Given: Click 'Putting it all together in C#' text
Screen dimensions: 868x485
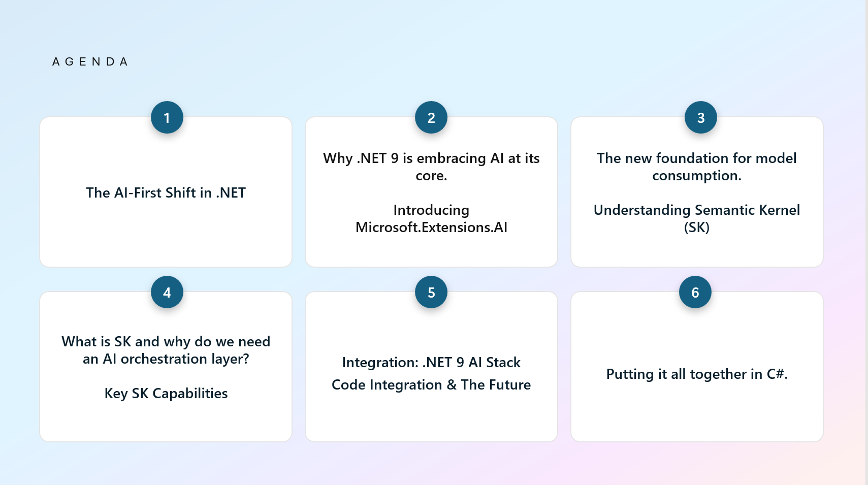Looking at the screenshot, I should 696,374.
